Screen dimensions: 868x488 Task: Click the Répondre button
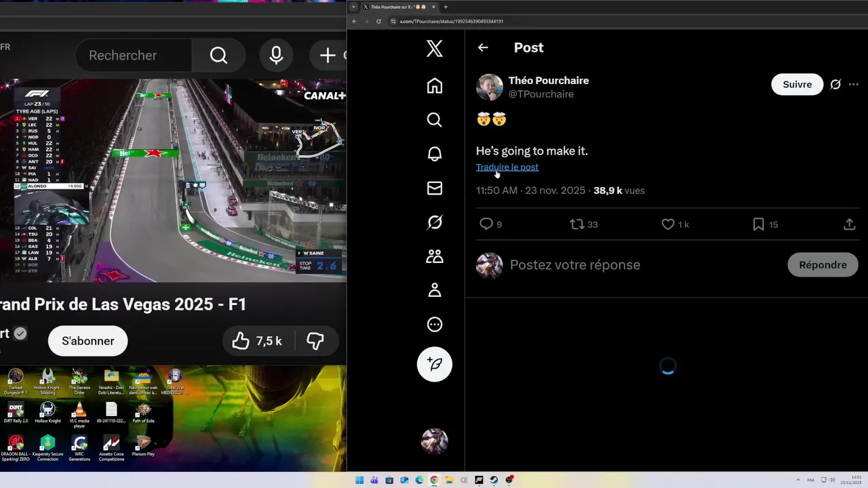click(823, 265)
